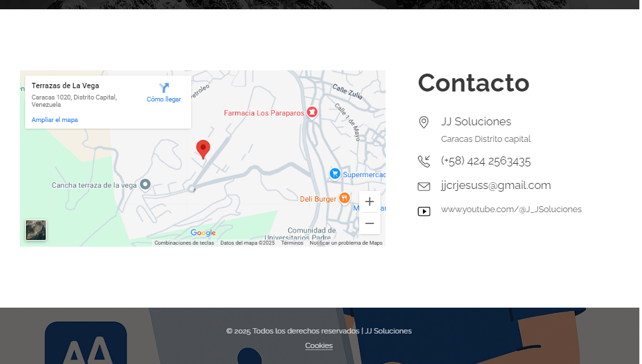Open the Deli Burger restaurant marker
This screenshot has width=642, height=364.
[344, 198]
